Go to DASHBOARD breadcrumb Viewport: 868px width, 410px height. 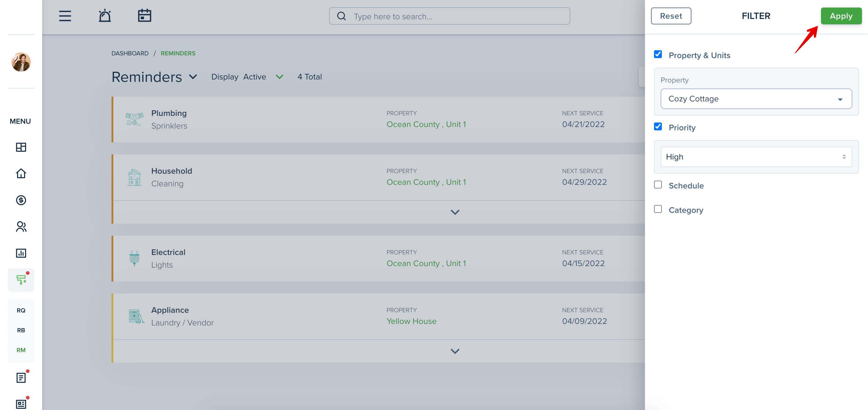pyautogui.click(x=130, y=53)
